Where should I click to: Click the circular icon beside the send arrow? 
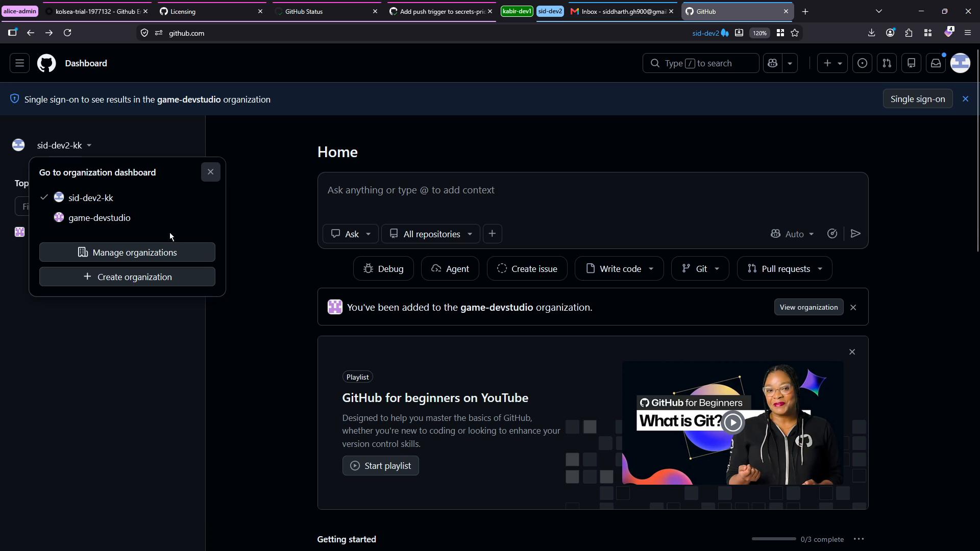832,234
